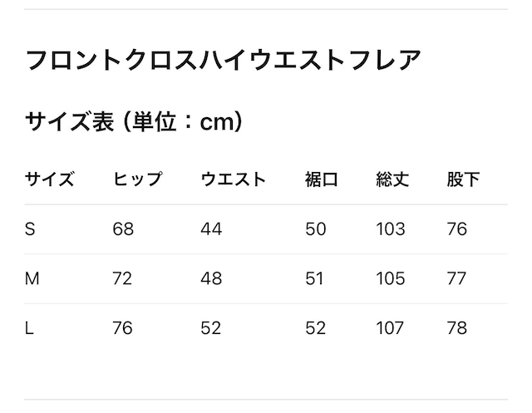This screenshot has height=413, width=532.
Task: Select total length value 105 in M row
Action: 391,279
